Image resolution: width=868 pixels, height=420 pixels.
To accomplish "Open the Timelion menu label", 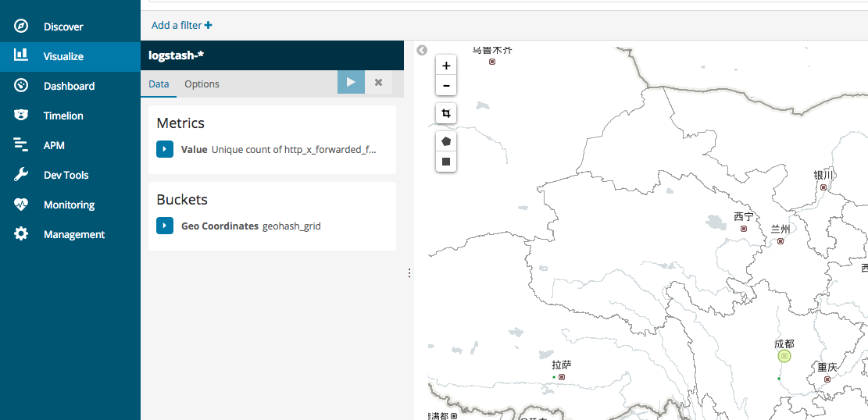I will click(x=63, y=116).
